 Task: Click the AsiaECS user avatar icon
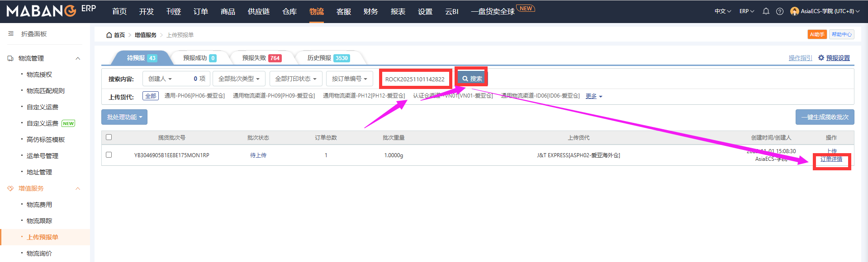(x=794, y=11)
